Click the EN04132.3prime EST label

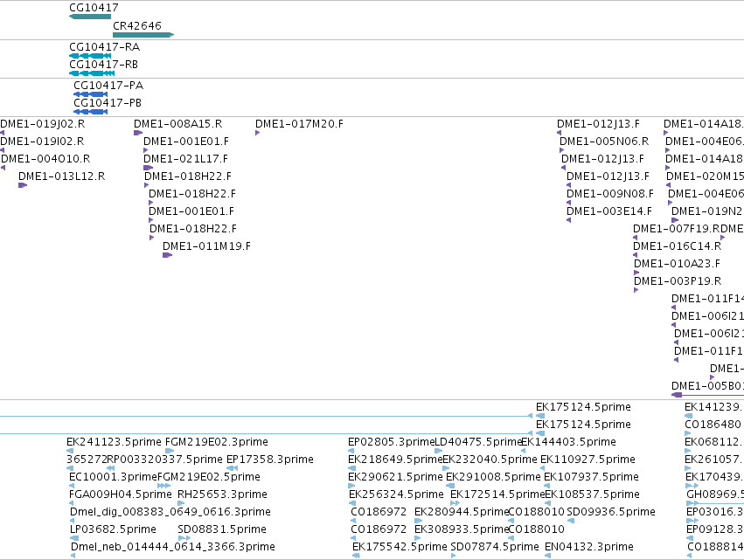(x=589, y=548)
